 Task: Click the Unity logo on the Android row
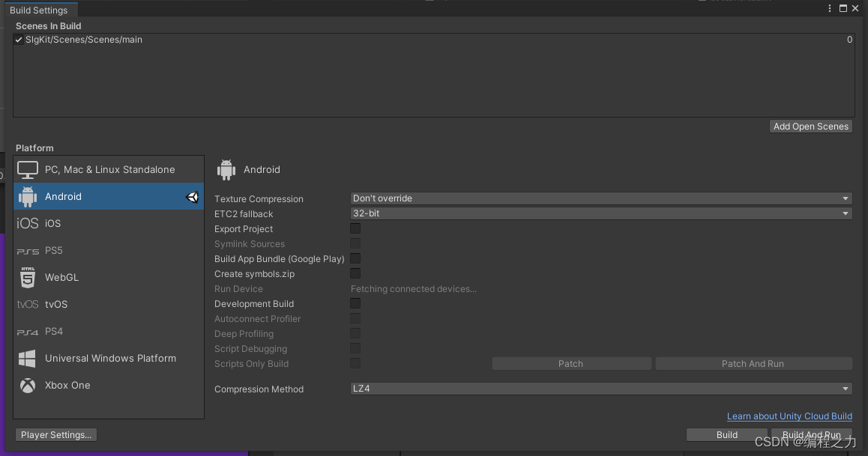click(192, 197)
